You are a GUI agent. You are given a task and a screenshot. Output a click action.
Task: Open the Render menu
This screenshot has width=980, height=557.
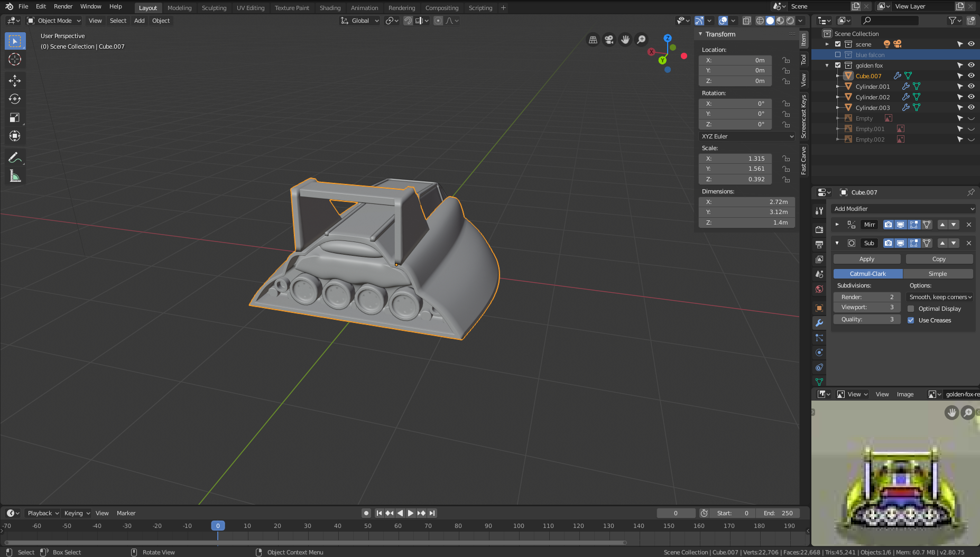click(x=63, y=6)
